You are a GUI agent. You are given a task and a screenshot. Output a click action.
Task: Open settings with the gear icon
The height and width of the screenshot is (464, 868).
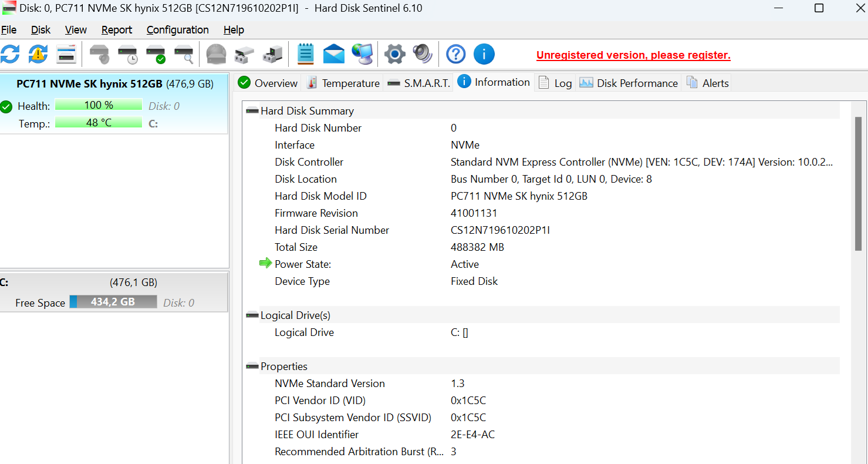tap(394, 55)
